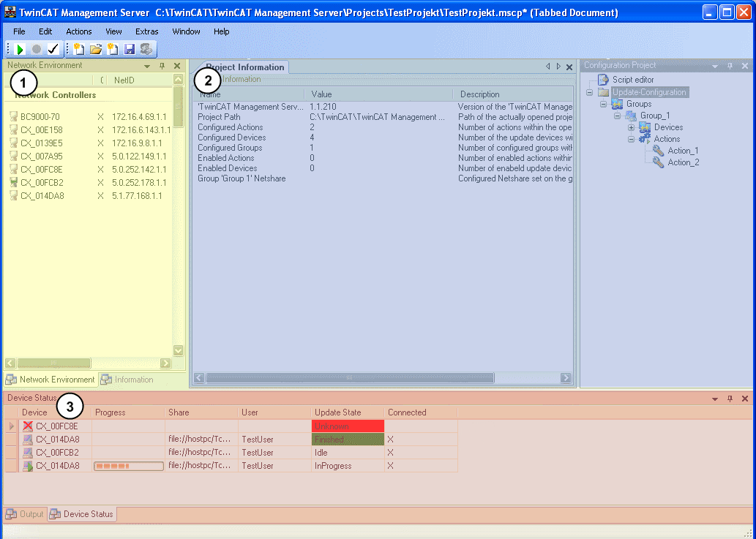The image size is (756, 539).
Task: Click the Open project folder icon
Action: coord(96,49)
